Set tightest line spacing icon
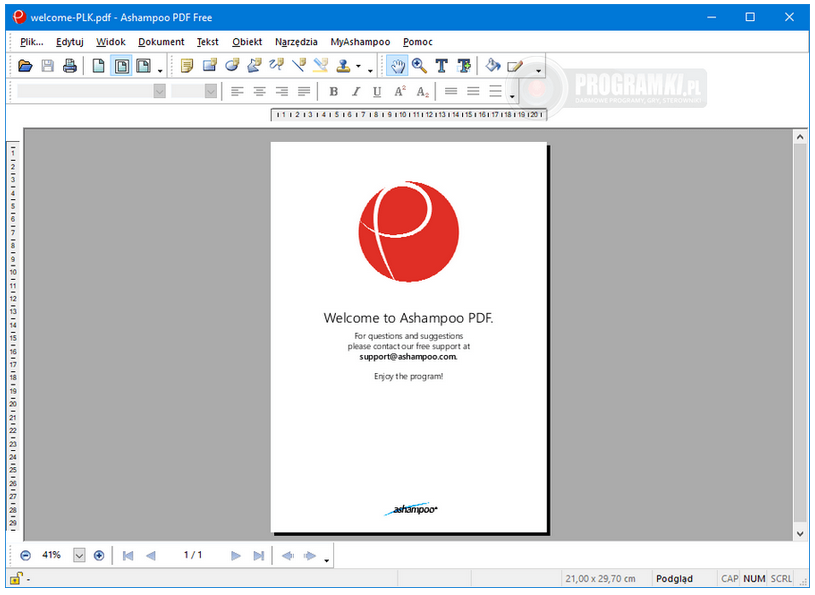 coord(451,91)
